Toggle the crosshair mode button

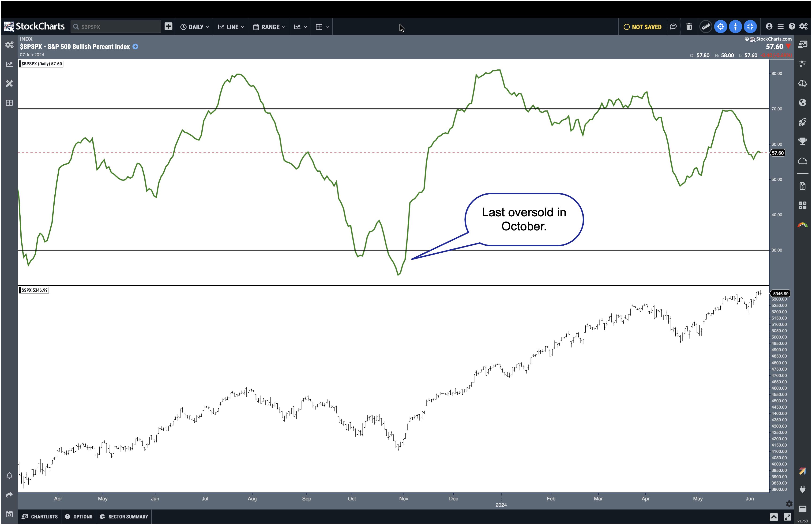pyautogui.click(x=720, y=27)
